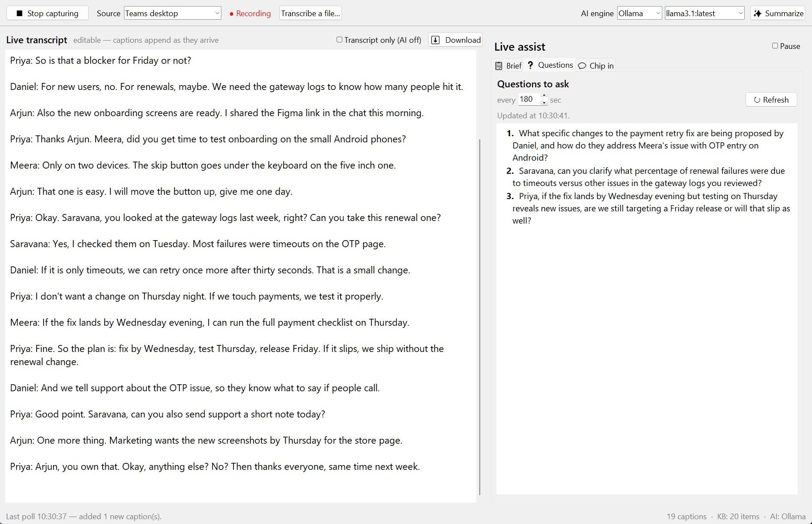Click the Brief clipboard icon

499,65
